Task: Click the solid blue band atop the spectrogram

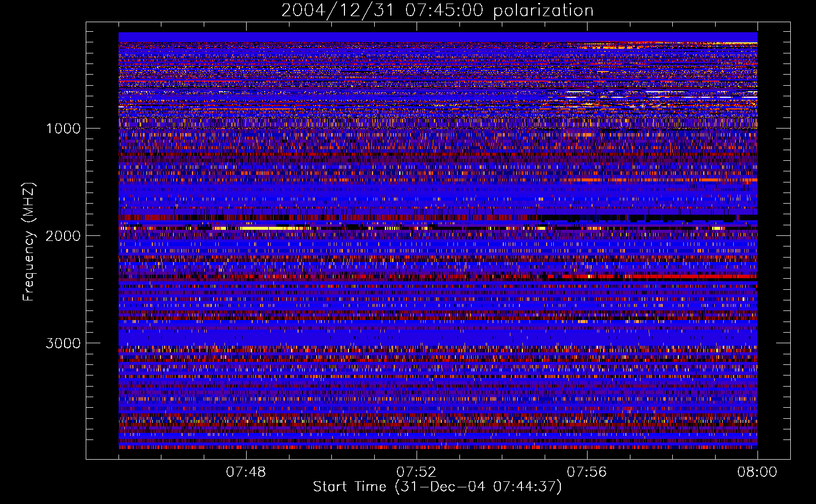Action: click(438, 37)
